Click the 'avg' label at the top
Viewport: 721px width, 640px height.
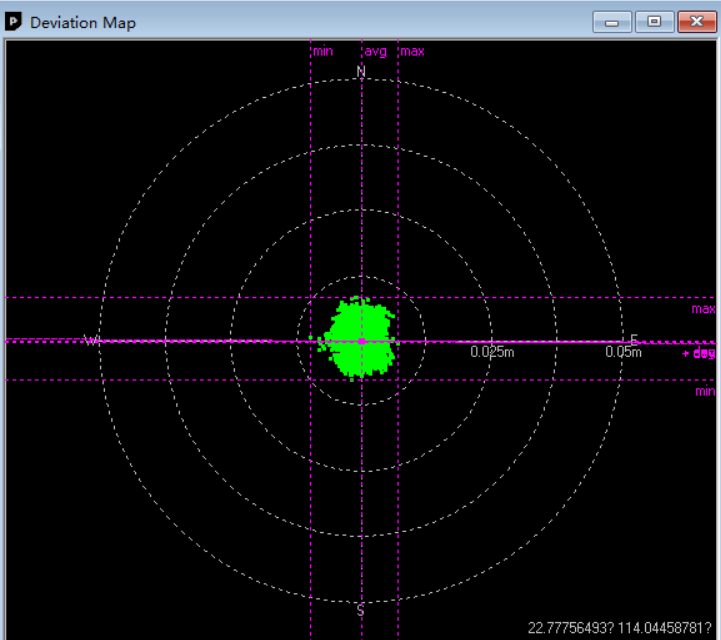point(376,51)
